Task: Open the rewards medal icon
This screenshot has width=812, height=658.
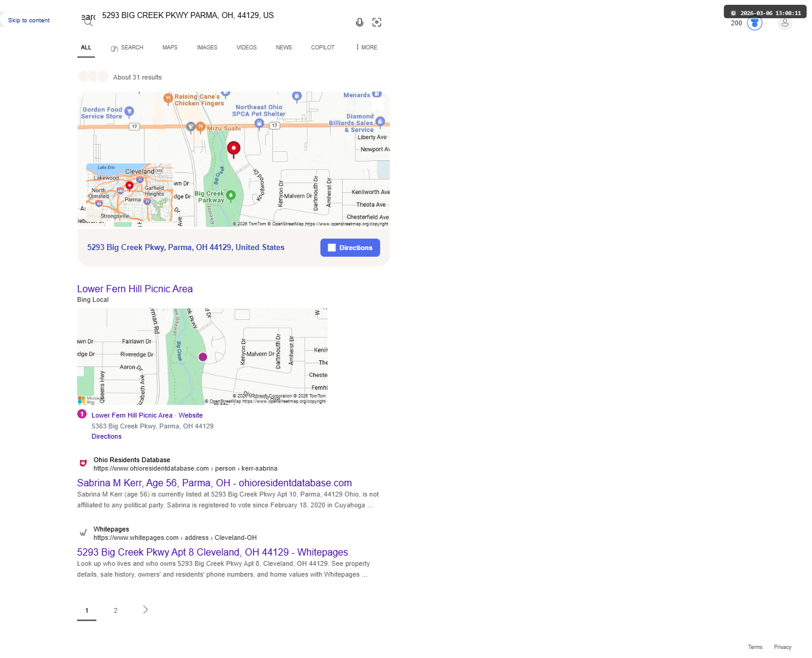Action: coord(755,23)
